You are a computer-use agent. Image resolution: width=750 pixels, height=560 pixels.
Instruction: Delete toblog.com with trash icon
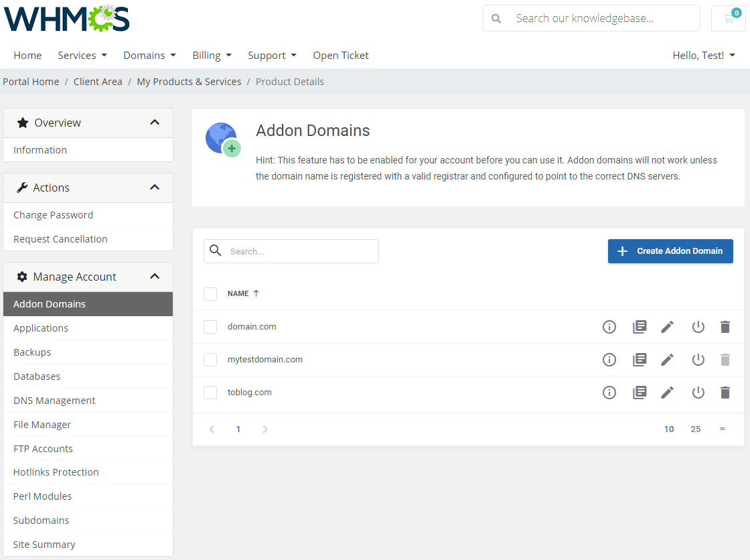point(725,393)
